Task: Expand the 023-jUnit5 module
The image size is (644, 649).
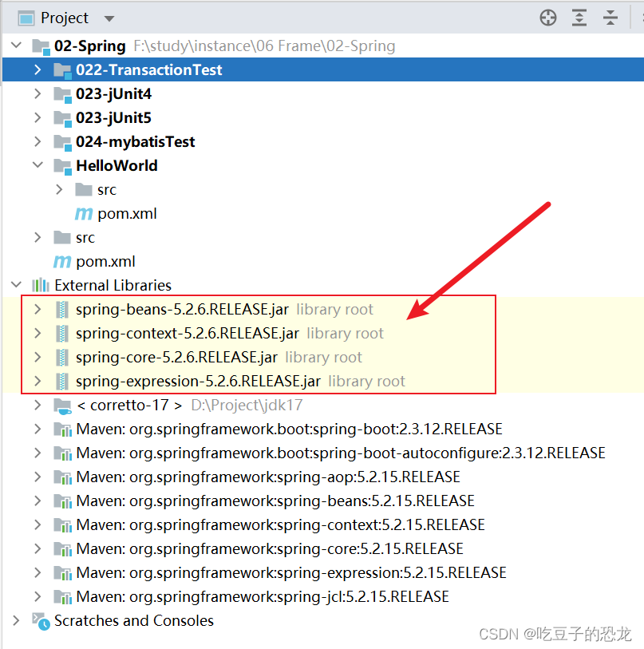Action: [x=38, y=117]
